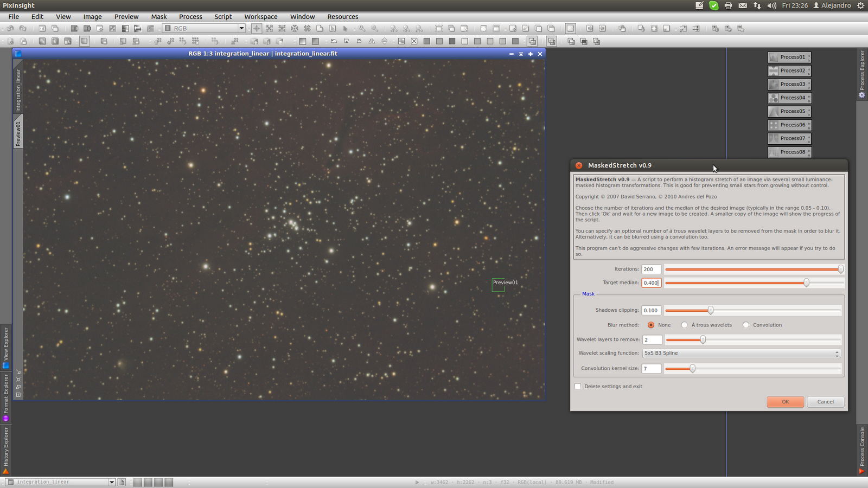
Task: Select the Convolution blur method radio
Action: (x=746, y=325)
